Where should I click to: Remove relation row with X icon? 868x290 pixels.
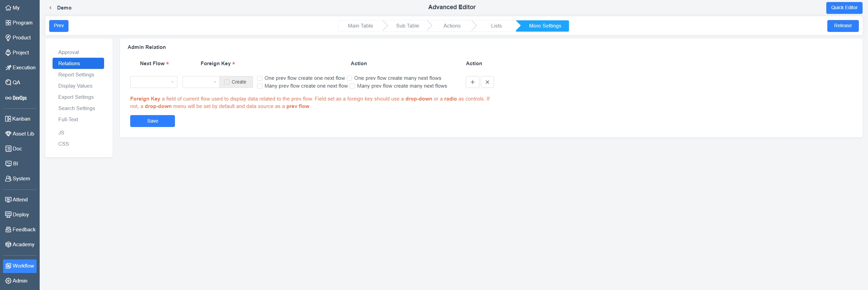point(487,82)
